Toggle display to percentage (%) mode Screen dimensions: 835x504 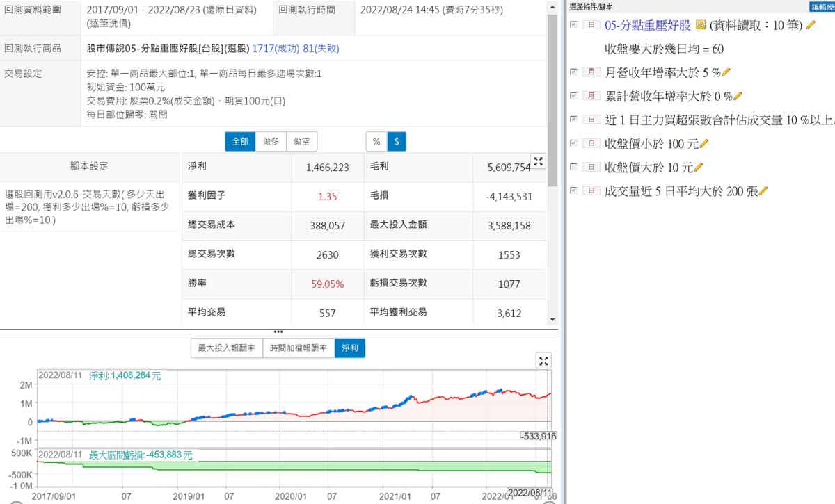(376, 141)
